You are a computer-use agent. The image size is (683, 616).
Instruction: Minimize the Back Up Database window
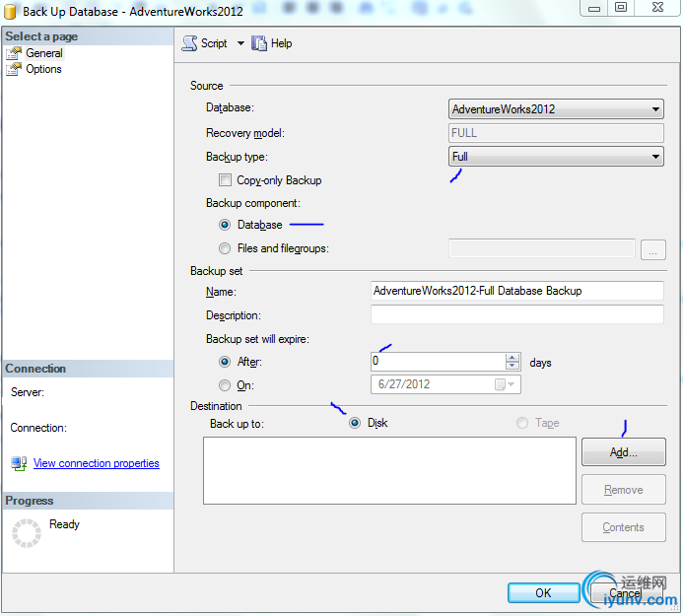[x=594, y=8]
